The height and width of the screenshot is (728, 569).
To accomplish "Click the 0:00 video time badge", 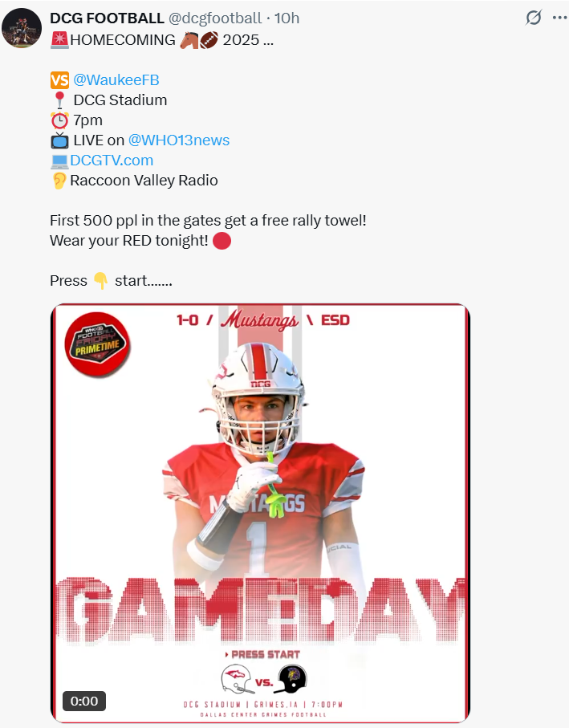I will pyautogui.click(x=84, y=701).
